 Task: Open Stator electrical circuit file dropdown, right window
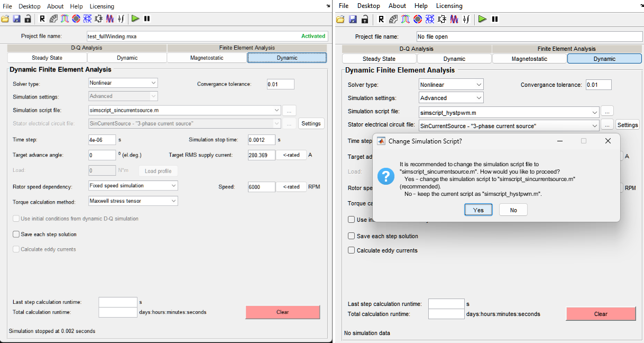pos(509,125)
